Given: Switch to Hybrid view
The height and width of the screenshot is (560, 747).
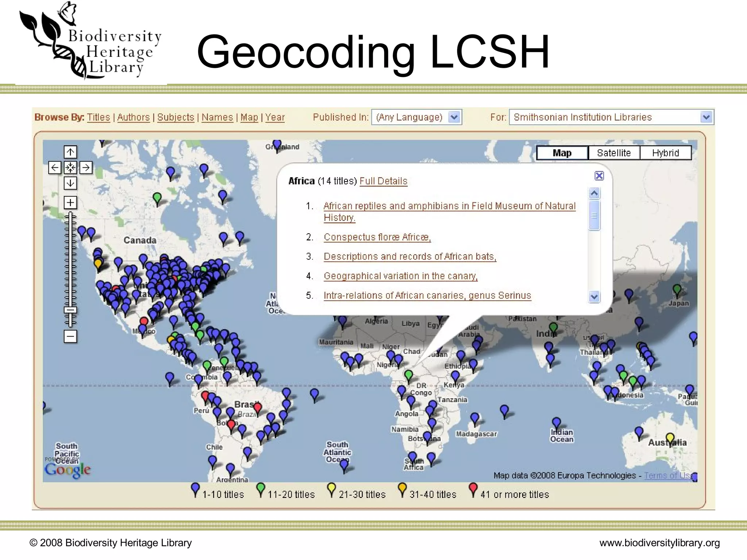Looking at the screenshot, I should 666,153.
